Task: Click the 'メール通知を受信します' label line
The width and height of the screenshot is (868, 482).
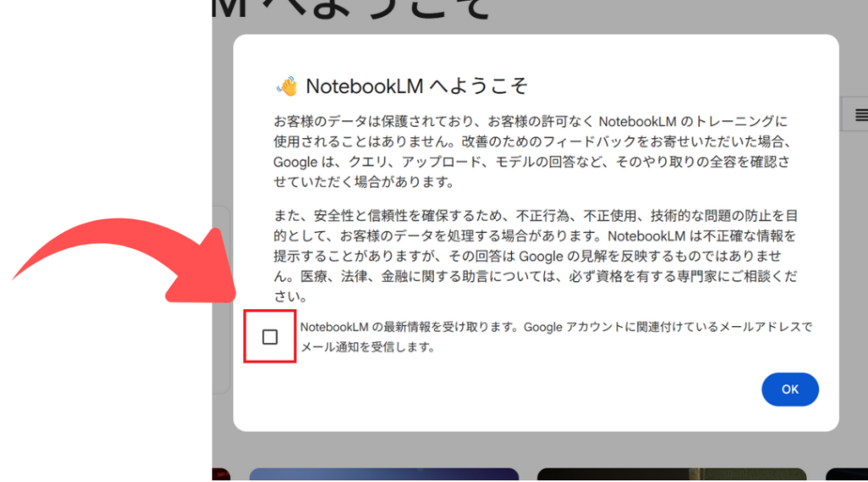Action: click(367, 346)
